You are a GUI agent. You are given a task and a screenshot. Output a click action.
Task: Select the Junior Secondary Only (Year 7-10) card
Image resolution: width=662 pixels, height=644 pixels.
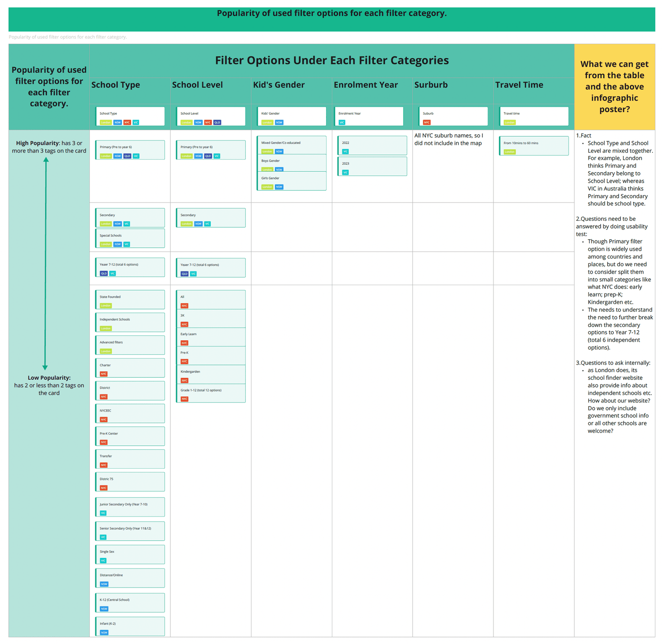pos(130,507)
